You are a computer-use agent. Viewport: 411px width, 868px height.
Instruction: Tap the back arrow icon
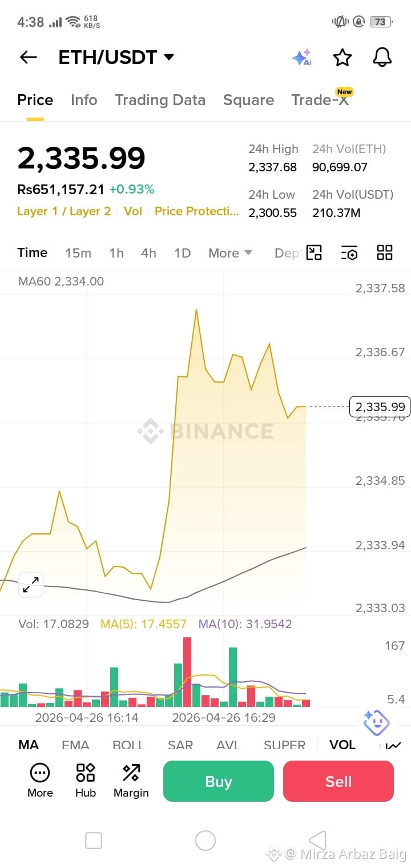pyautogui.click(x=28, y=57)
